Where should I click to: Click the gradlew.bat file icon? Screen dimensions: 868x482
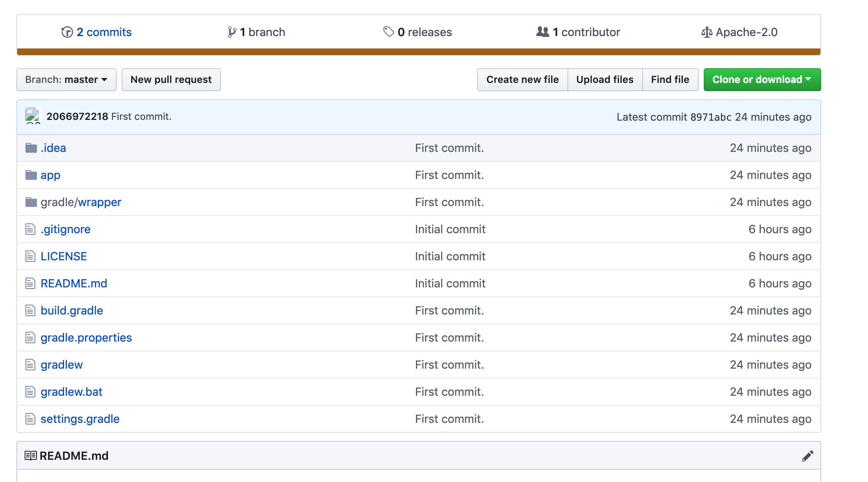[x=30, y=392]
